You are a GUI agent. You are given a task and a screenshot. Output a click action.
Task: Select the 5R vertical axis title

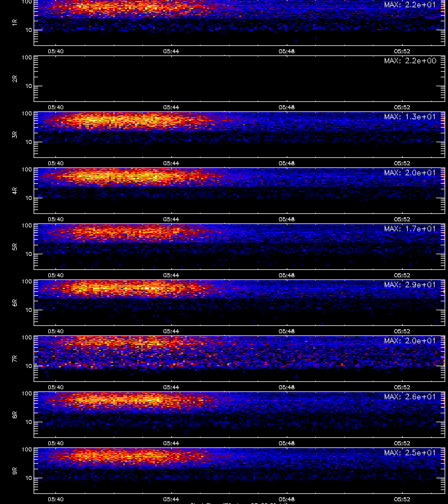(x=15, y=246)
